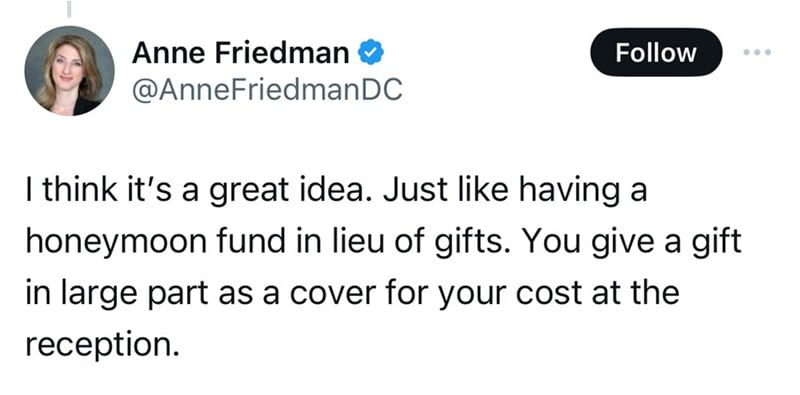Click the word "lieu" in the tweet
This screenshot has width=800, height=395.
click(347, 241)
